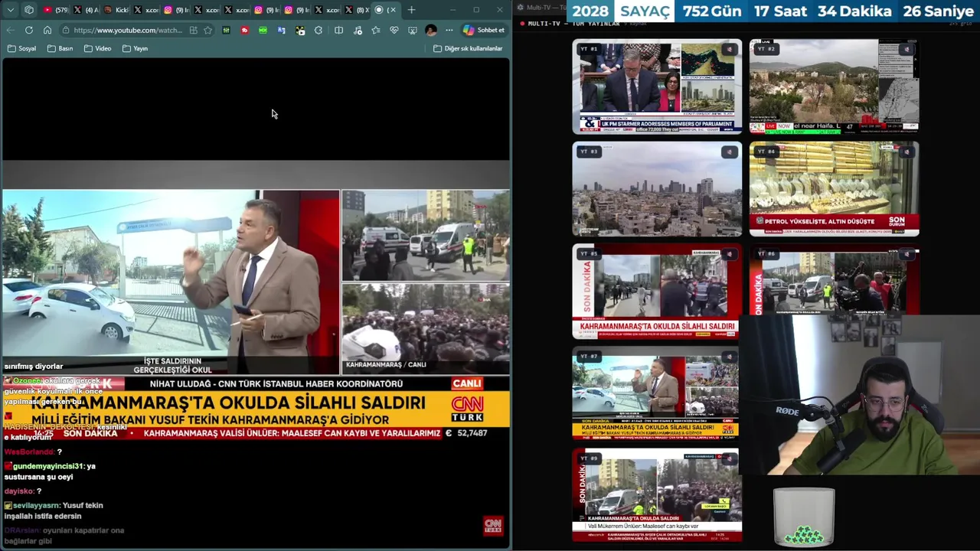The image size is (980, 551).
Task: Open Copilot Sohbet et button
Action: pyautogui.click(x=484, y=30)
